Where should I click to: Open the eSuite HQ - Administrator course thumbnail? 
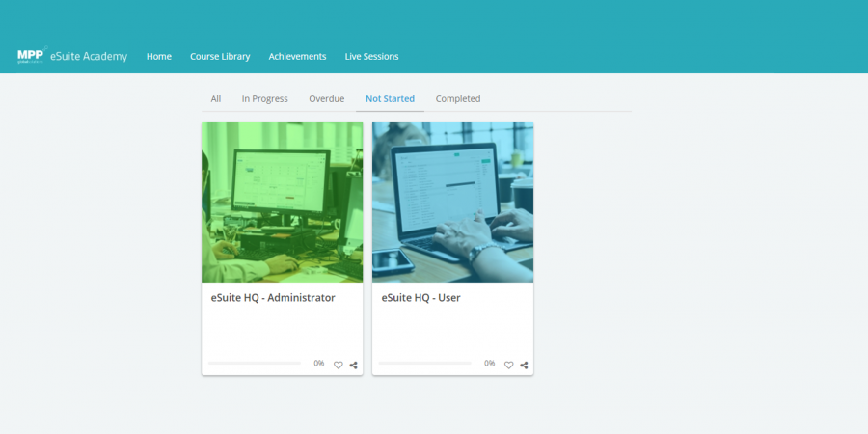coord(282,202)
